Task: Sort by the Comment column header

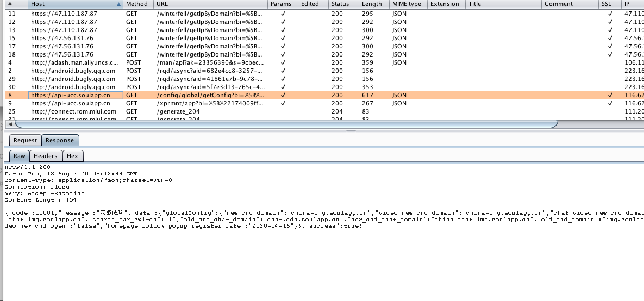Action: coord(570,4)
